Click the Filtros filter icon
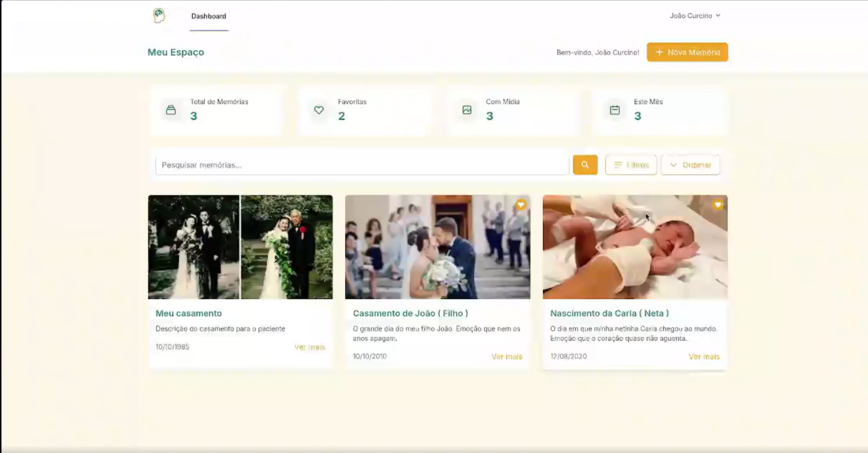868x453 pixels. click(x=618, y=165)
